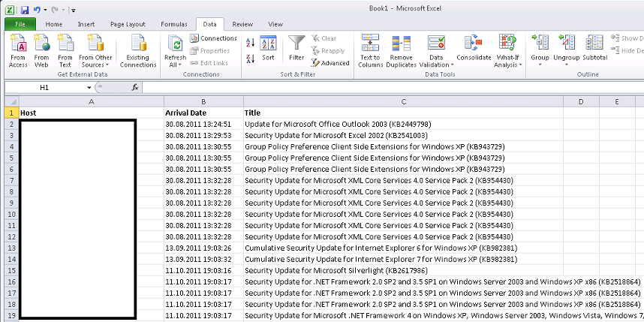Click into the formula bar
Image resolution: width=644 pixels, height=322 pixels.
tap(393, 88)
